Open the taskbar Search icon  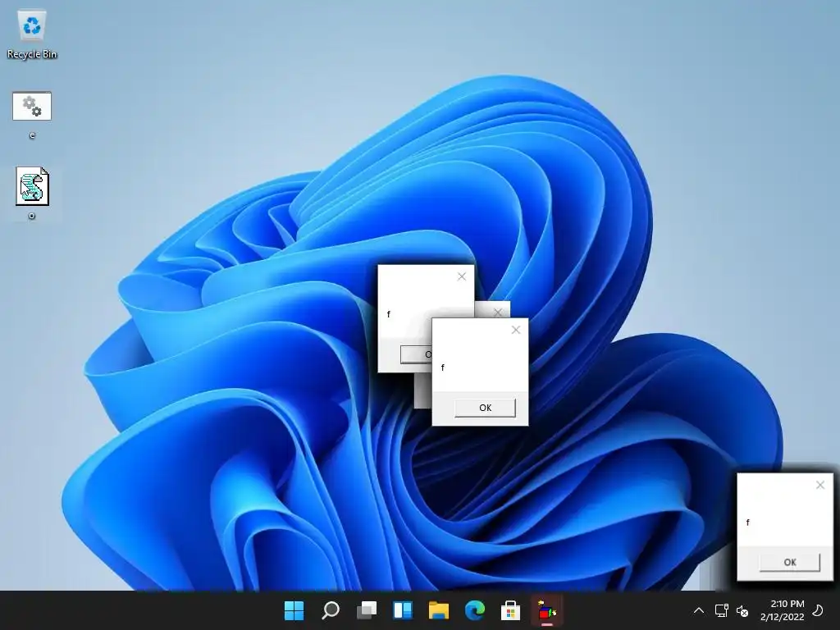click(x=330, y=610)
